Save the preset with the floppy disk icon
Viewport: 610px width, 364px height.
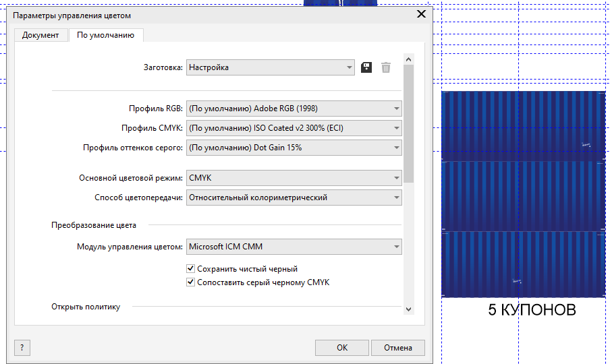tap(366, 67)
